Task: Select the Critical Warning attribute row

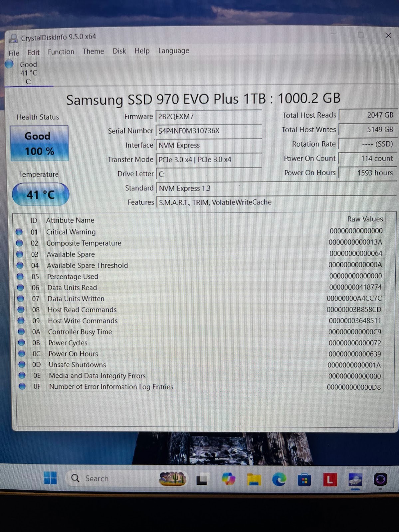Action: [x=199, y=231]
